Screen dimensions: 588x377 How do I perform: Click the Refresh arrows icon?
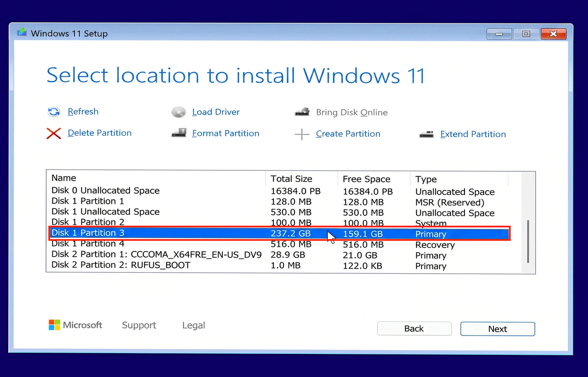click(54, 112)
